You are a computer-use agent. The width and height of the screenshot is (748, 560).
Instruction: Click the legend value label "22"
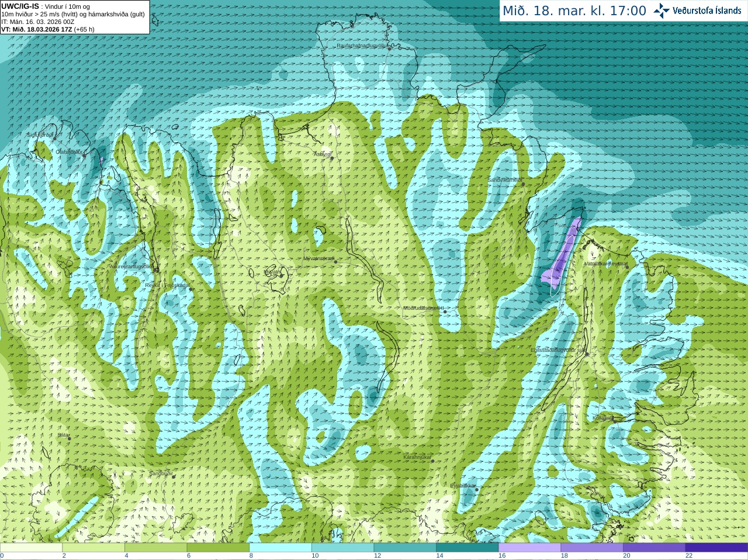[x=689, y=556]
